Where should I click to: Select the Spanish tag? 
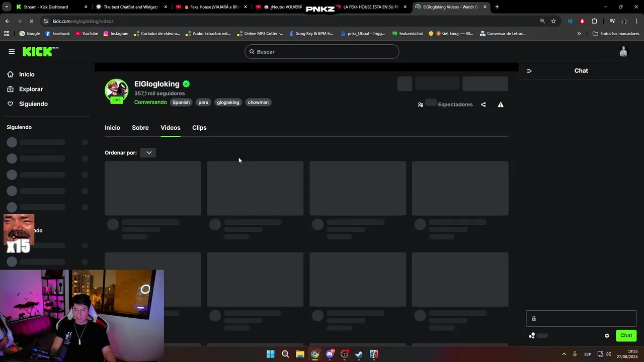tap(181, 102)
